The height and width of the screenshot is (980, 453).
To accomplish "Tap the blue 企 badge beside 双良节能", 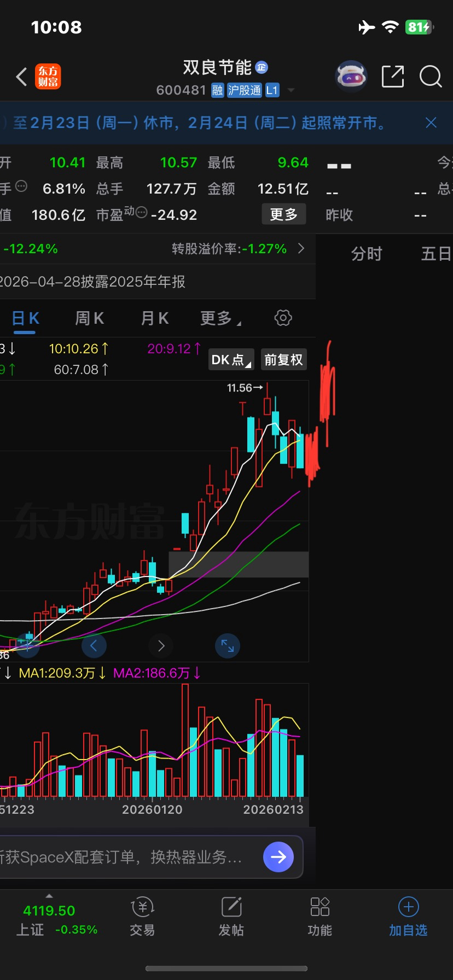I will coord(262,67).
